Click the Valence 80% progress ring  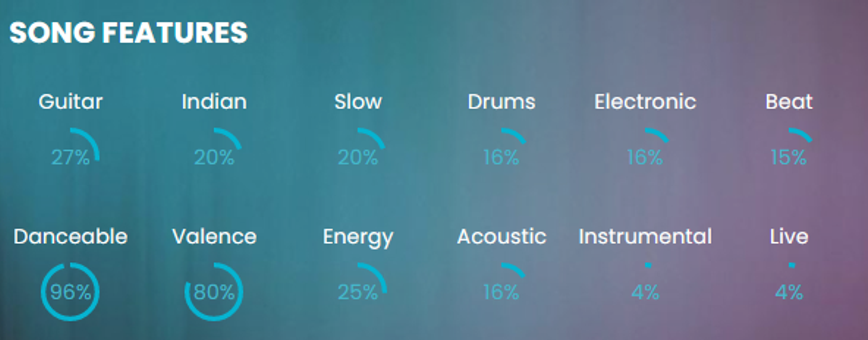[x=214, y=292]
